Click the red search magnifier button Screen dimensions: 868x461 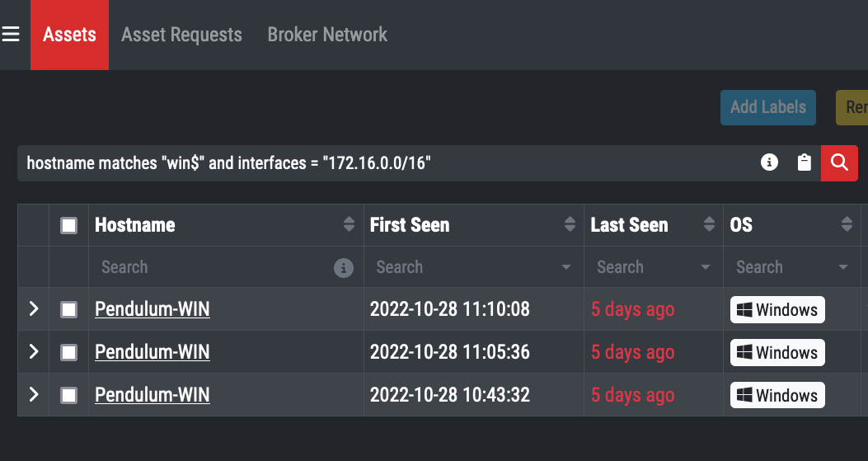839,163
